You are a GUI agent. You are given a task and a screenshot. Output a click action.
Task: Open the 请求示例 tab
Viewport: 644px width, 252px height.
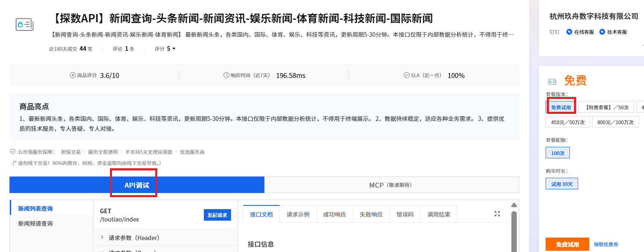tap(298, 214)
